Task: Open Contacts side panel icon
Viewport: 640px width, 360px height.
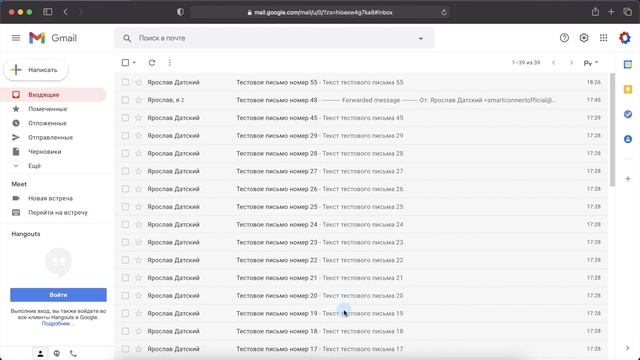Action: [628, 139]
